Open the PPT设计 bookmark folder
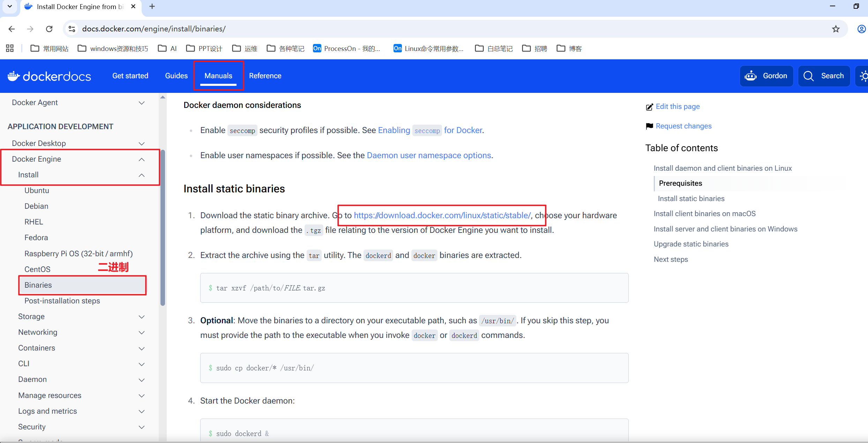The height and width of the screenshot is (443, 868). pos(204,49)
